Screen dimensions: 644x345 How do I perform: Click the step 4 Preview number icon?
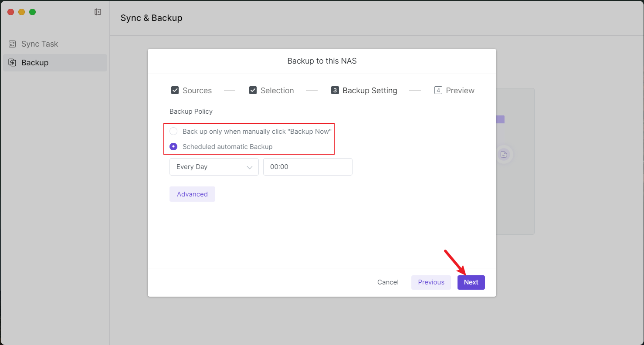[438, 91]
